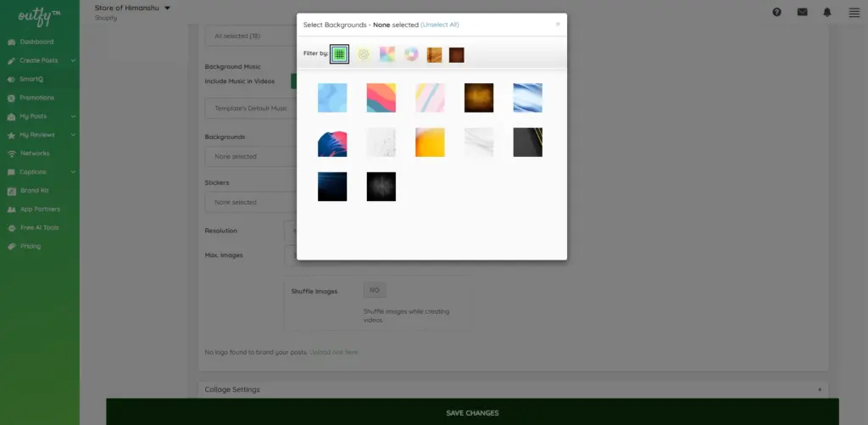Toggle the Shuffle Images NO switch

click(374, 290)
